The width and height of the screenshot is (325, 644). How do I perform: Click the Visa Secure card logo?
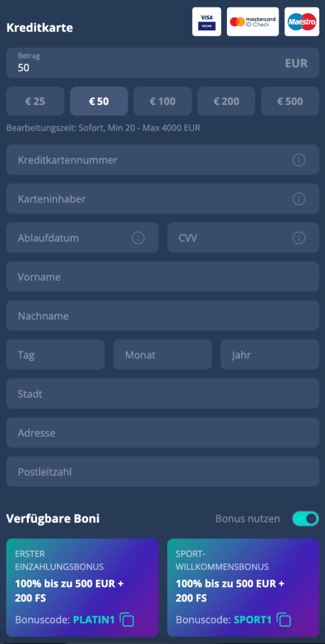[206, 22]
